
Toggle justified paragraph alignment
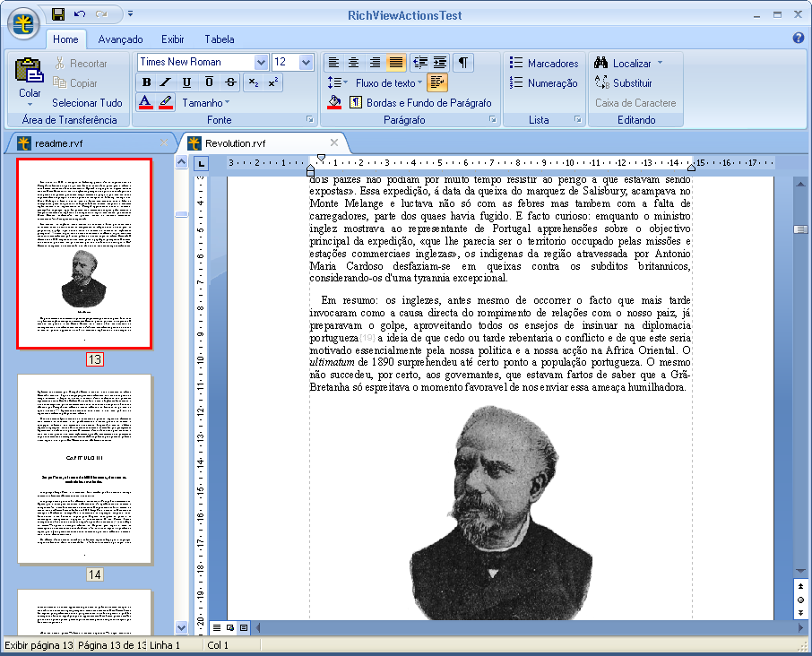point(396,62)
